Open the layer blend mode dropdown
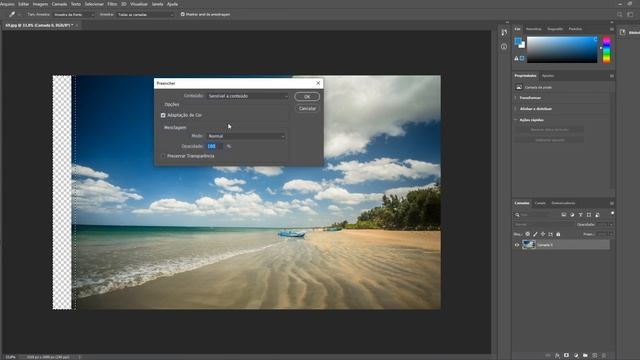This screenshot has height=360, width=640. coord(543,224)
